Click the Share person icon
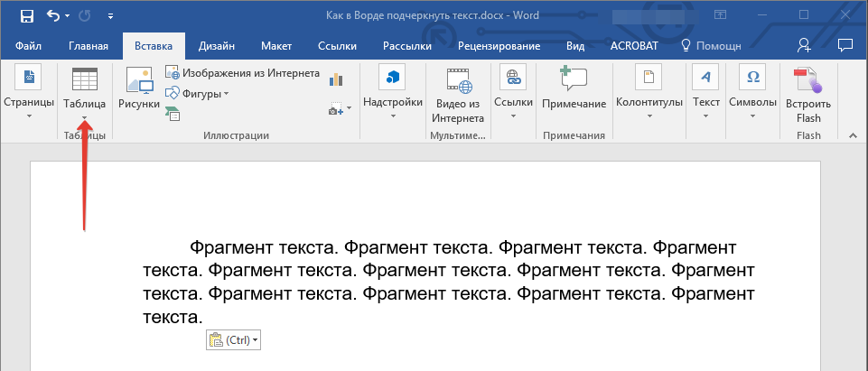 point(804,45)
